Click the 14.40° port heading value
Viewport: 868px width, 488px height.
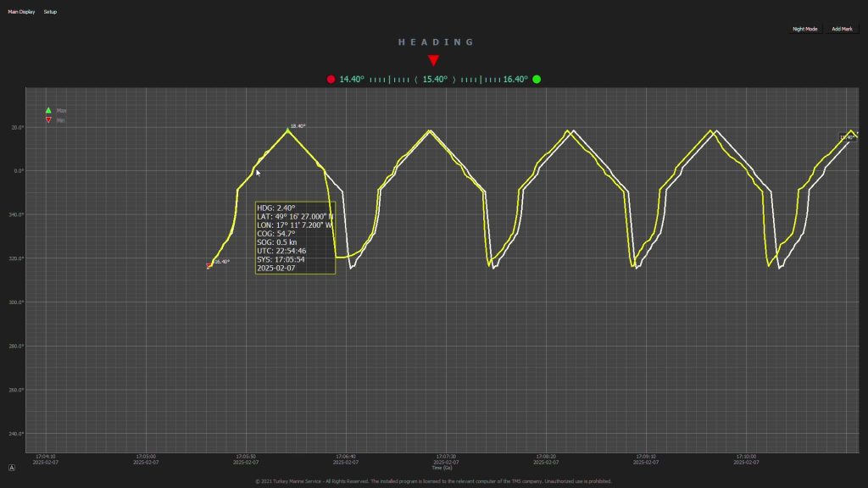coord(352,80)
